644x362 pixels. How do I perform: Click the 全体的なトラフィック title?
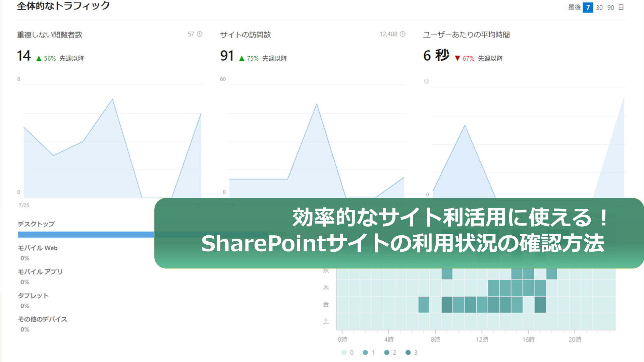(x=63, y=6)
